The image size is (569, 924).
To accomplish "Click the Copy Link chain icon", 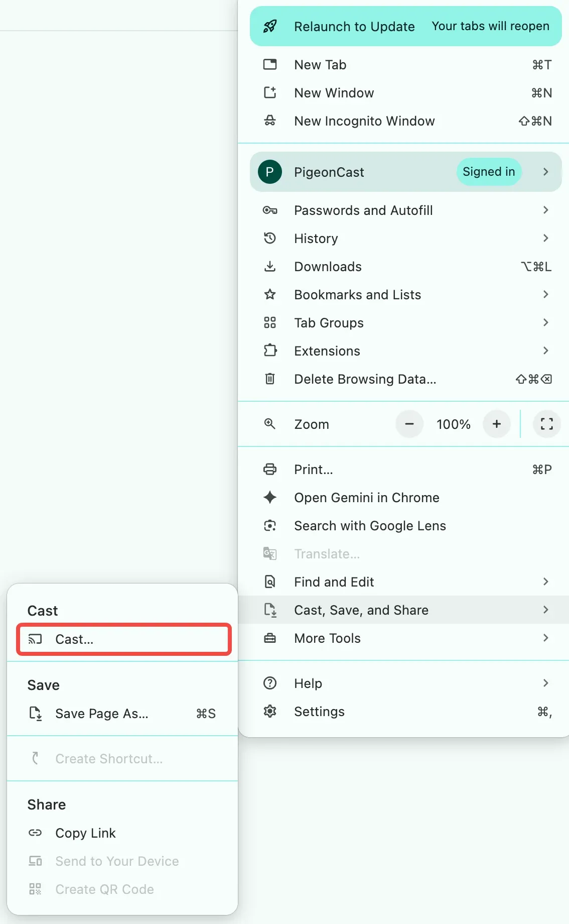I will coord(35,833).
